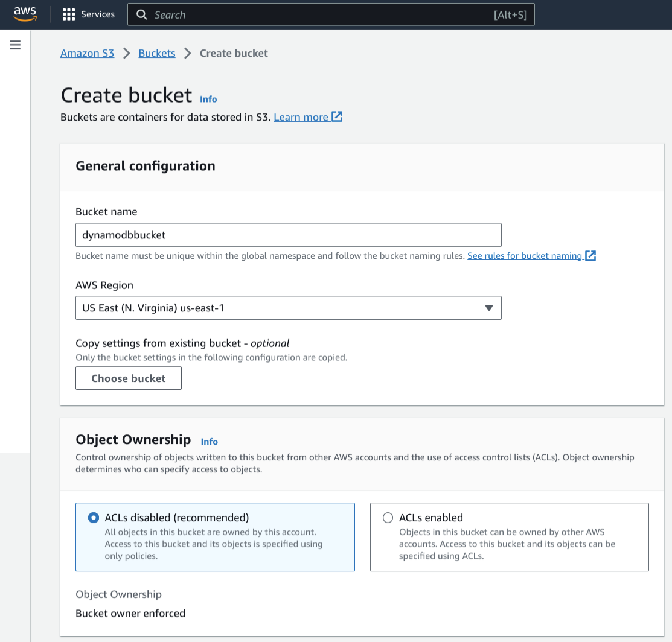Click the Create bucket breadcrumb text
Image resolution: width=672 pixels, height=642 pixels.
tap(234, 53)
